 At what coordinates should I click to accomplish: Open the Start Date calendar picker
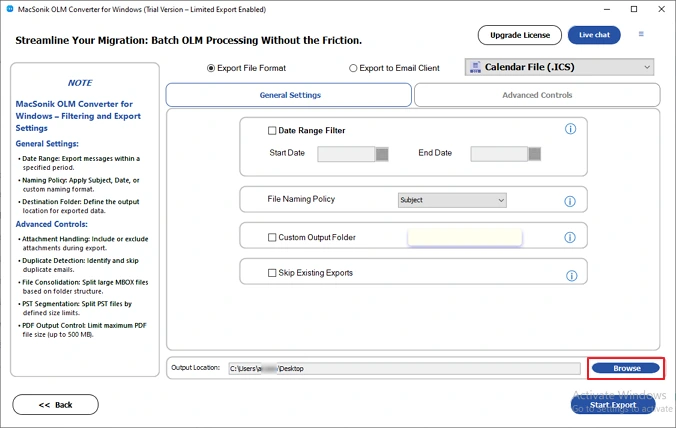click(x=382, y=154)
